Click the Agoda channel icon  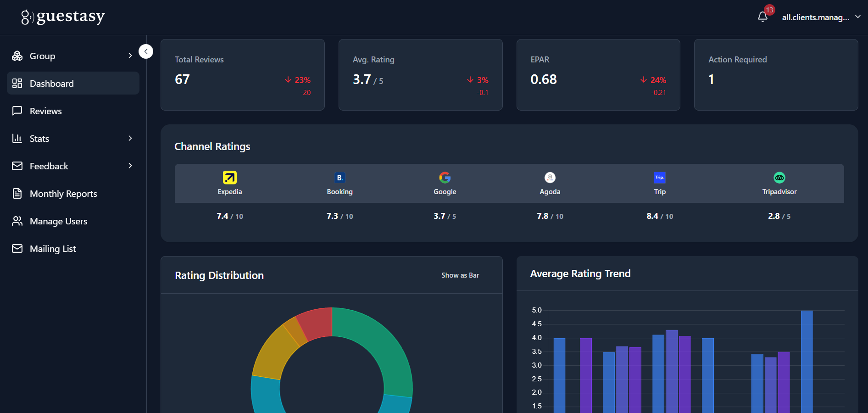550,177
